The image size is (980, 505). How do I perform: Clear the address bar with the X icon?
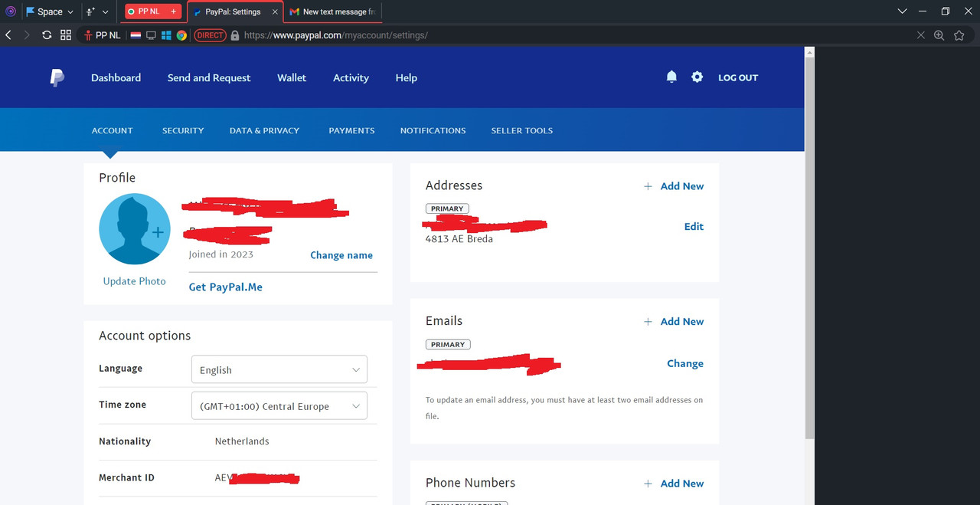coord(921,35)
